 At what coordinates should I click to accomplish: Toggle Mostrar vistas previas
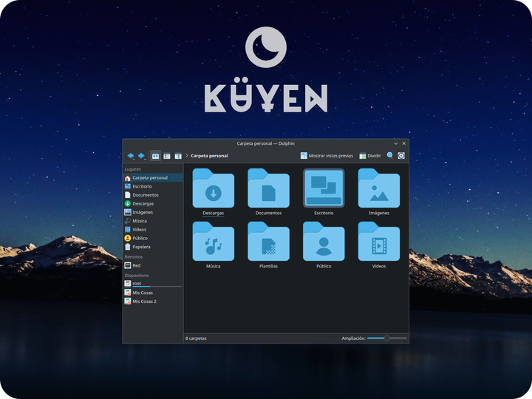tap(327, 156)
